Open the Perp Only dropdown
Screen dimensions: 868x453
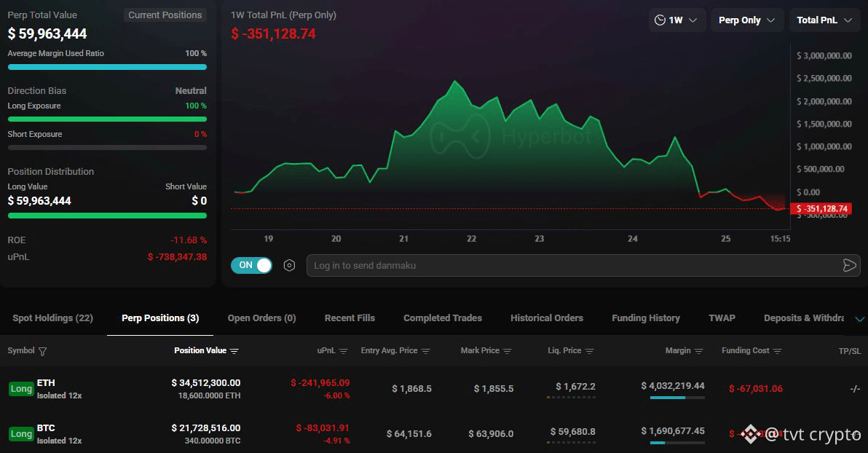747,20
